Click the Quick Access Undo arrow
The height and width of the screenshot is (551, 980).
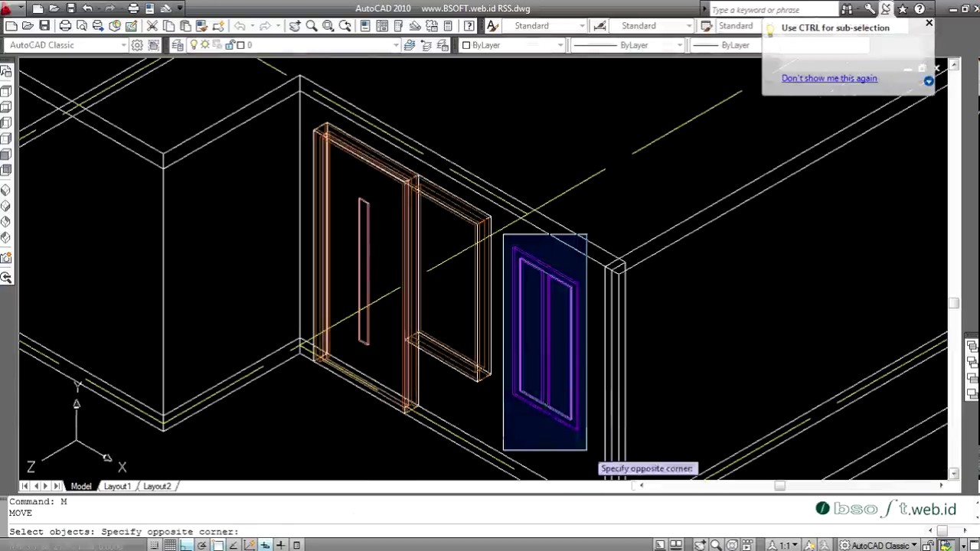[x=87, y=8]
